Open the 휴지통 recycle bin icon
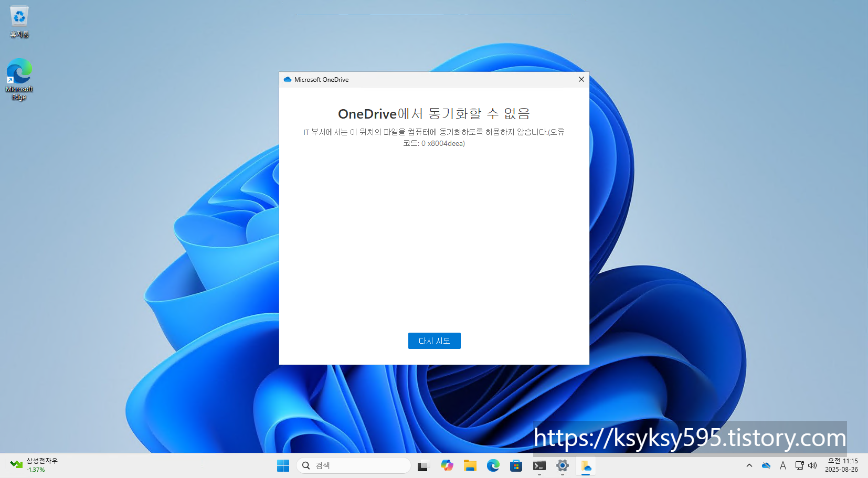Viewport: 868px width, 478px height. 19,22
